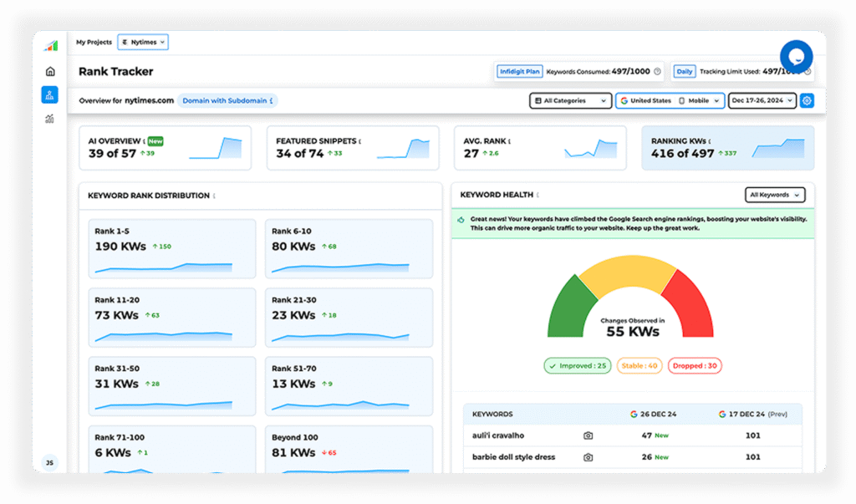Select the AI Overview summary card

pos(165,148)
